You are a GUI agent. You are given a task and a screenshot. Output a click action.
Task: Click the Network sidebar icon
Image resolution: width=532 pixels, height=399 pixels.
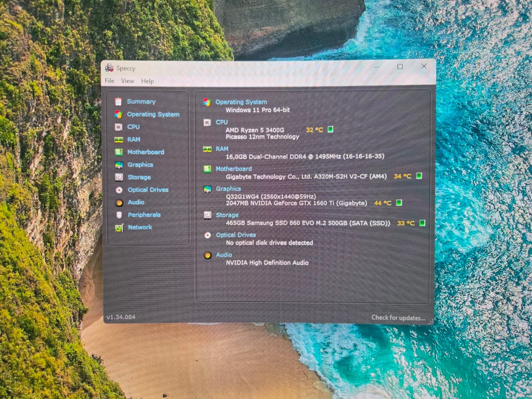coord(119,228)
